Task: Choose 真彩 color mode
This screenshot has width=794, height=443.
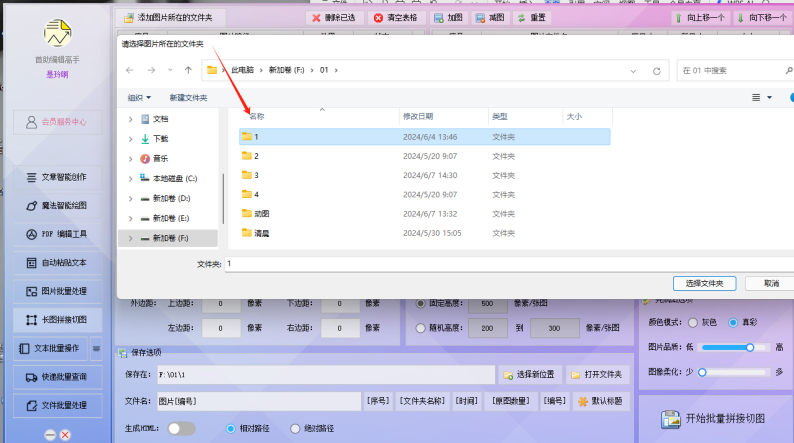Action: (733, 323)
